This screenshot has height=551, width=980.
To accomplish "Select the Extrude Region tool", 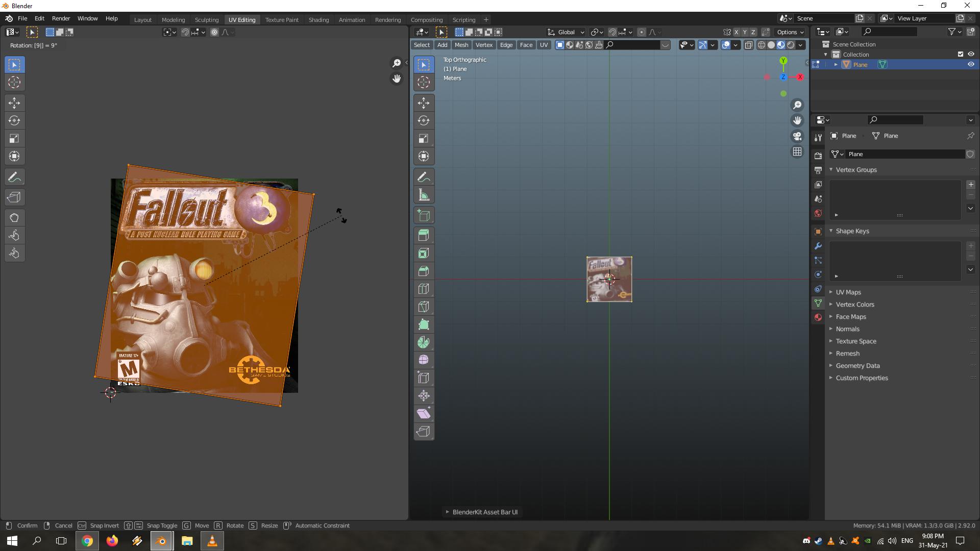I will 424,235.
